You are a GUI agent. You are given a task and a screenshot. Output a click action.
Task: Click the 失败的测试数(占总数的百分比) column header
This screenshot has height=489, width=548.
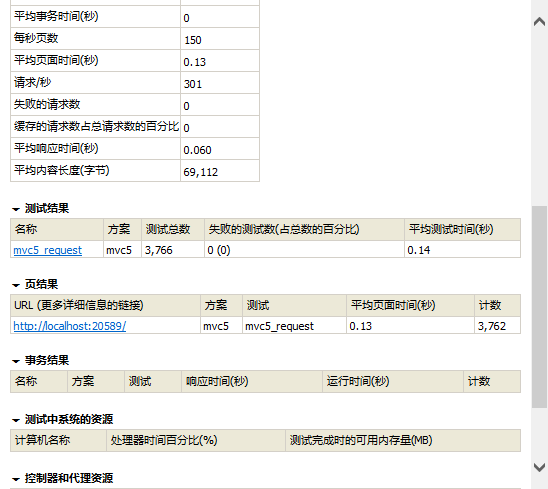tap(304, 229)
